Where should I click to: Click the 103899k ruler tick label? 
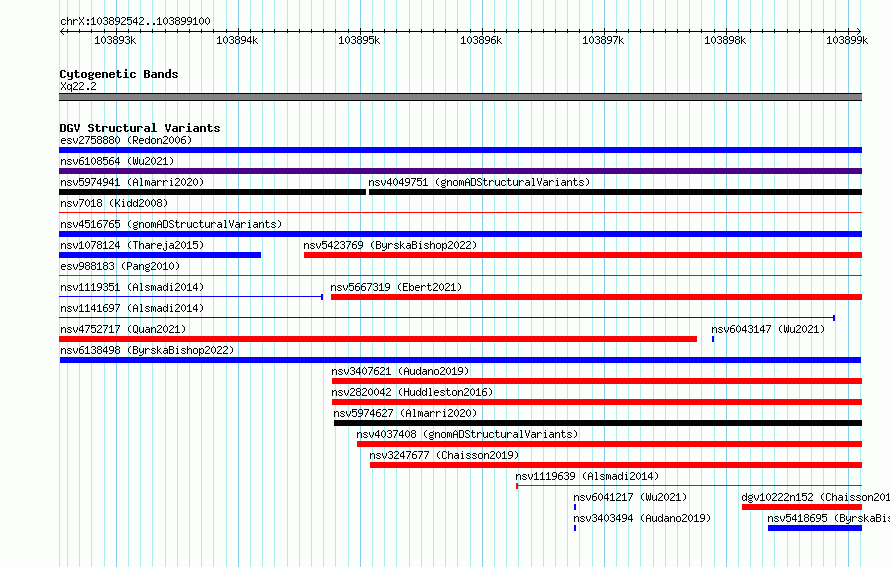847,40
